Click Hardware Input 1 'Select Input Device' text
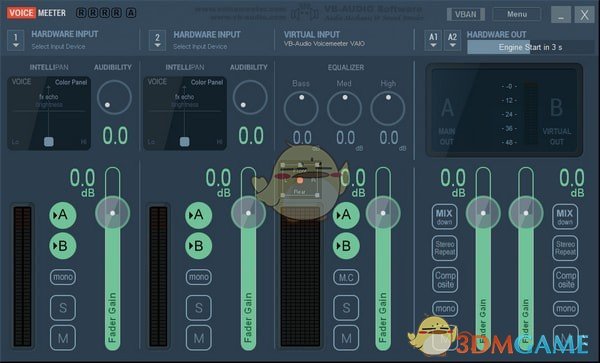 point(58,47)
